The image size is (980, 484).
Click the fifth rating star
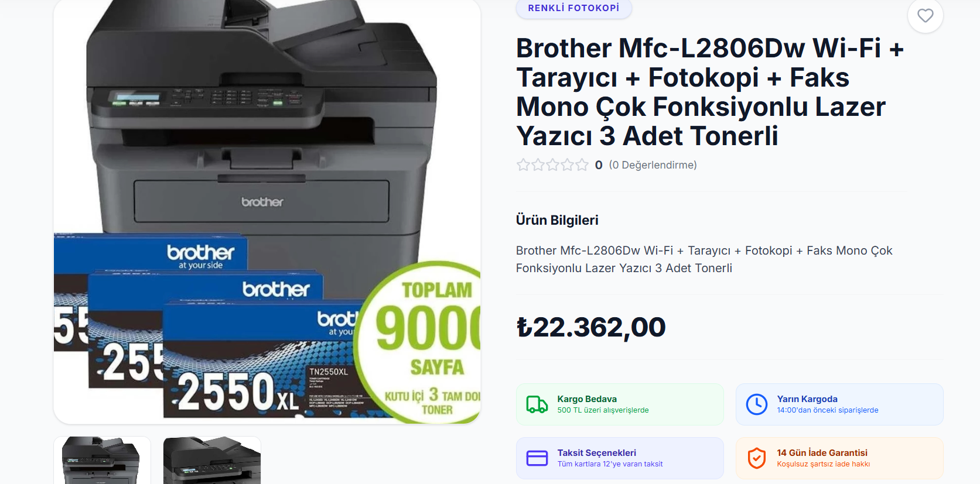point(582,165)
